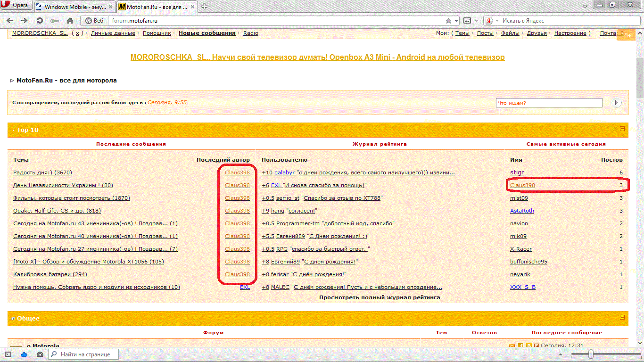This screenshot has width=644, height=362.
Task: Open Новые сообщения
Action: 207,33
